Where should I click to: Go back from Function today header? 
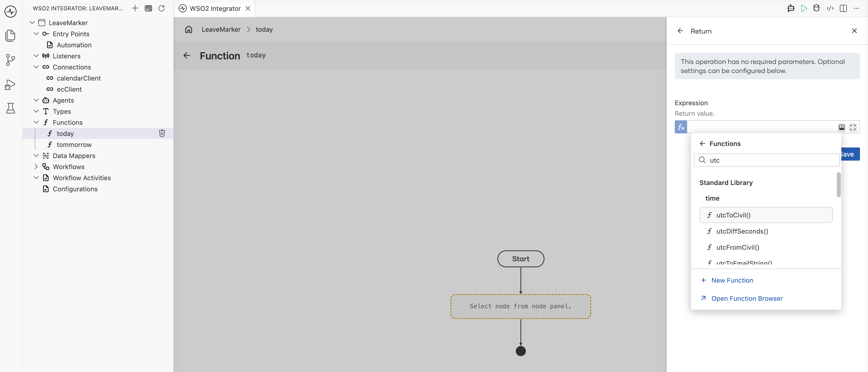point(187,55)
